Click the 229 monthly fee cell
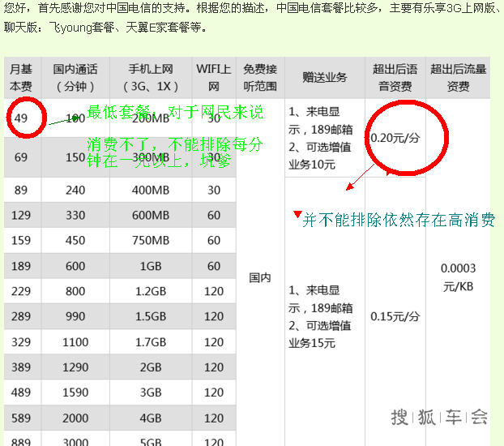 click(x=23, y=291)
